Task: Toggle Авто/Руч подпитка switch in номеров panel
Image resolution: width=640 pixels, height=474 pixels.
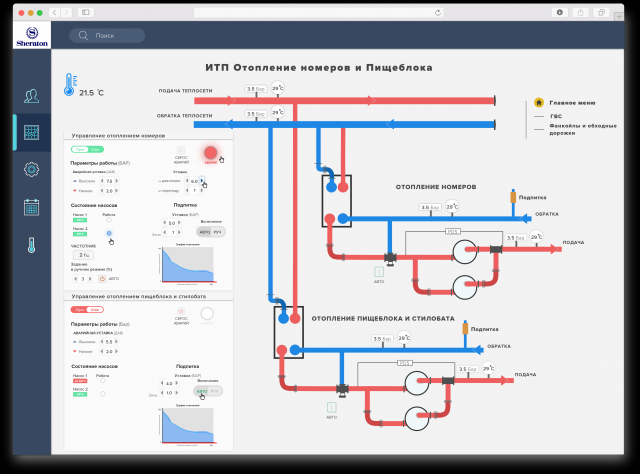Action: (211, 232)
